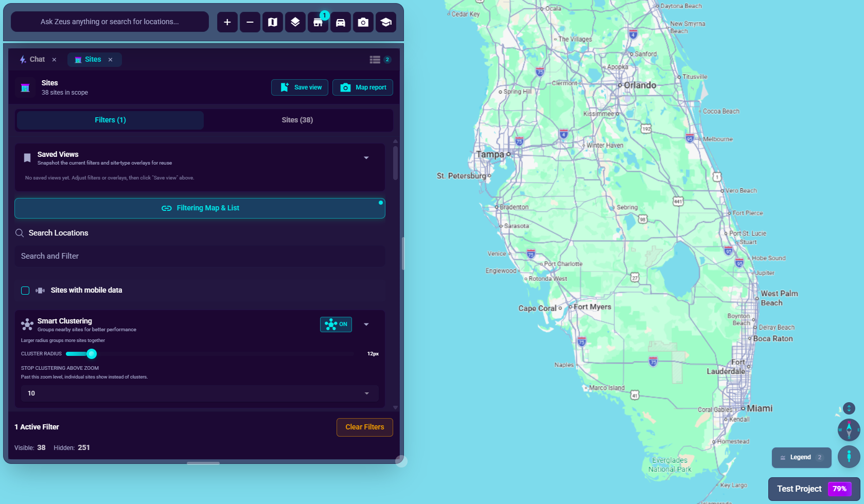This screenshot has width=864, height=504.
Task: Click the Save view button
Action: [299, 87]
